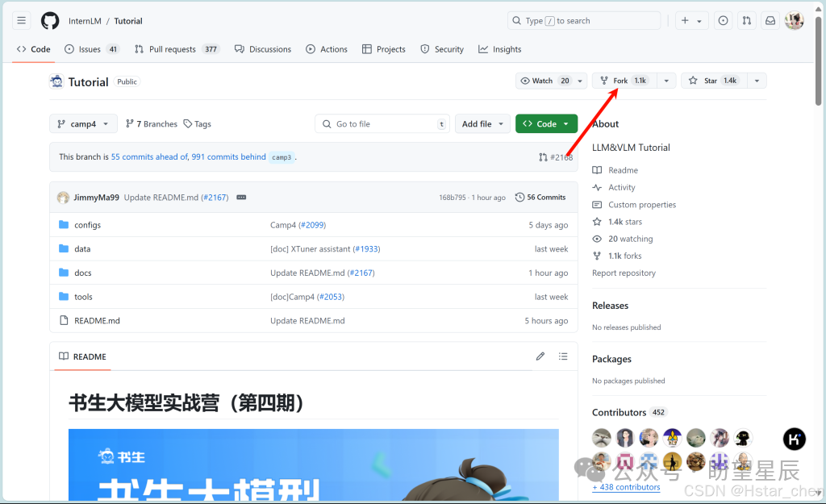
Task: Click the round black K floating button
Action: [x=794, y=439]
